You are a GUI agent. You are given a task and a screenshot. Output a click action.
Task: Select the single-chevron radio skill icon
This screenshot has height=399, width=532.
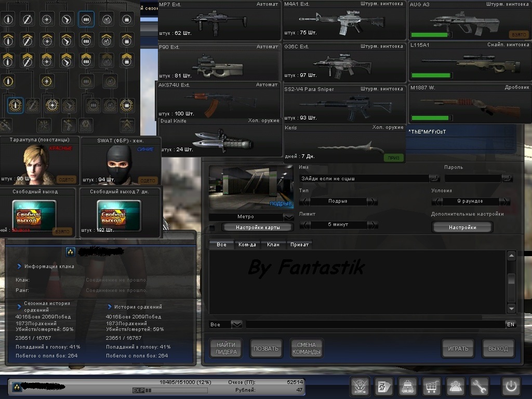point(107,41)
